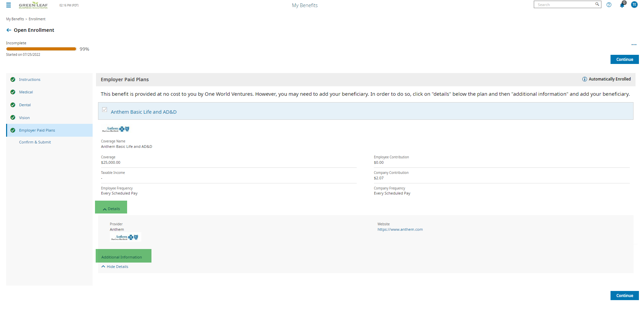Toggle the Anthem Basic Life and AD&D checkbox
644x315 pixels.
(x=105, y=110)
